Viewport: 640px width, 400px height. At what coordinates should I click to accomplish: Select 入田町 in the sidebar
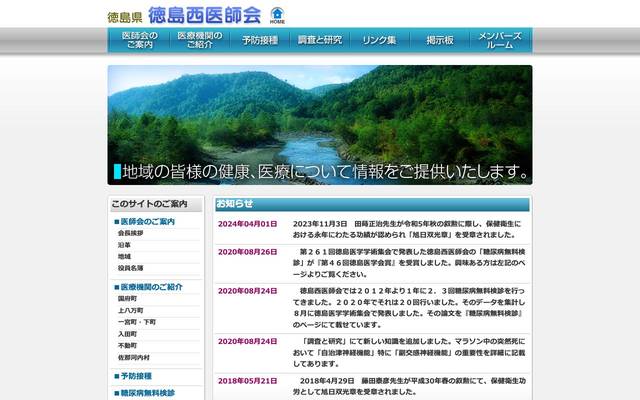pyautogui.click(x=127, y=334)
